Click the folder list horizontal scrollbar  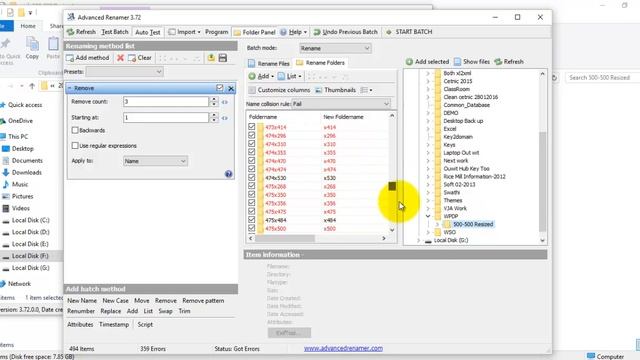tap(285, 238)
